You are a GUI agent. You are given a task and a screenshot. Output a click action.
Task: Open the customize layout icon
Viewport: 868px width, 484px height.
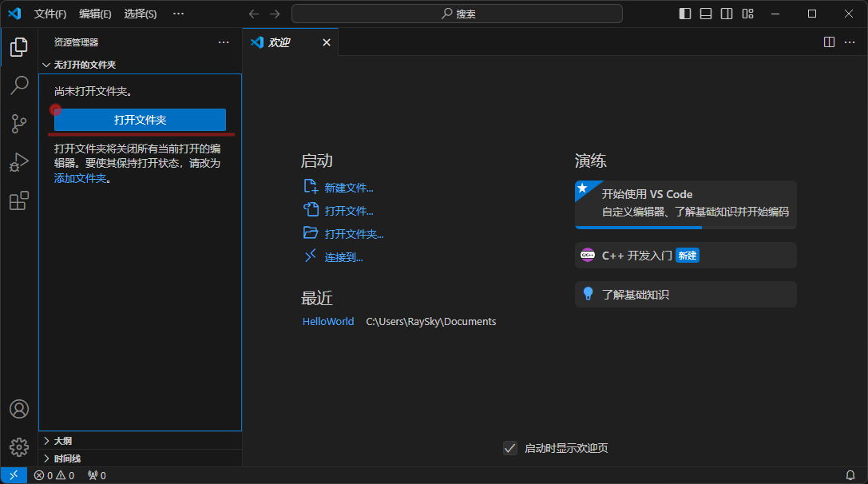(x=748, y=14)
